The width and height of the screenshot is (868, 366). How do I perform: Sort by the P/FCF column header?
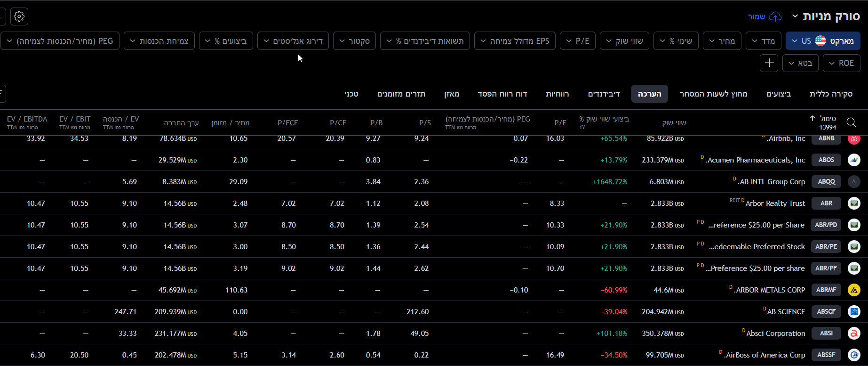[288, 123]
